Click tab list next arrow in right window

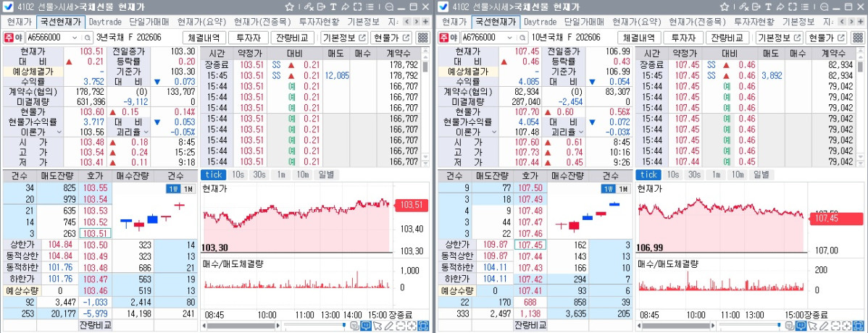851,22
